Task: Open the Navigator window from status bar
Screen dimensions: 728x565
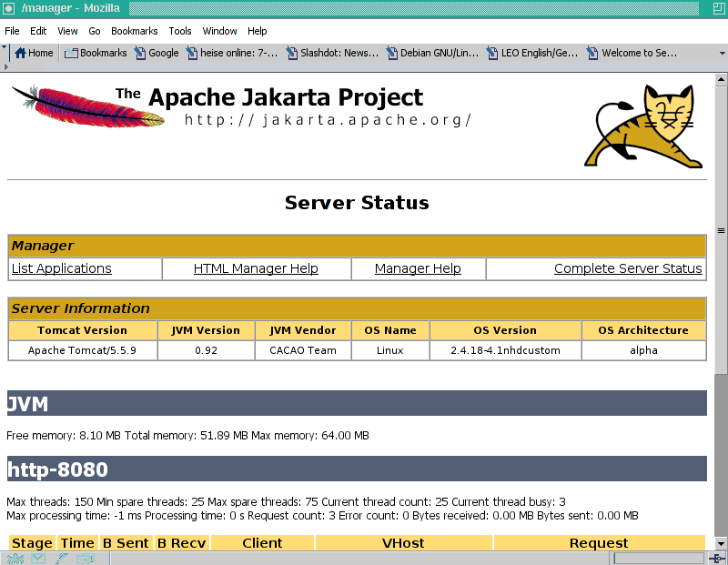Action: pos(15,559)
